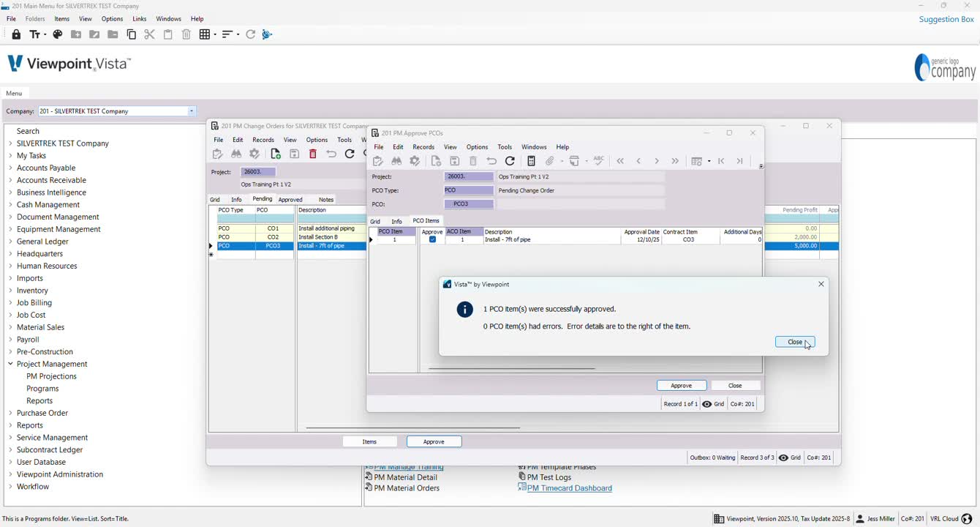The width and height of the screenshot is (980, 527).
Task: Go to last record double-right arrow
Action: 675,161
